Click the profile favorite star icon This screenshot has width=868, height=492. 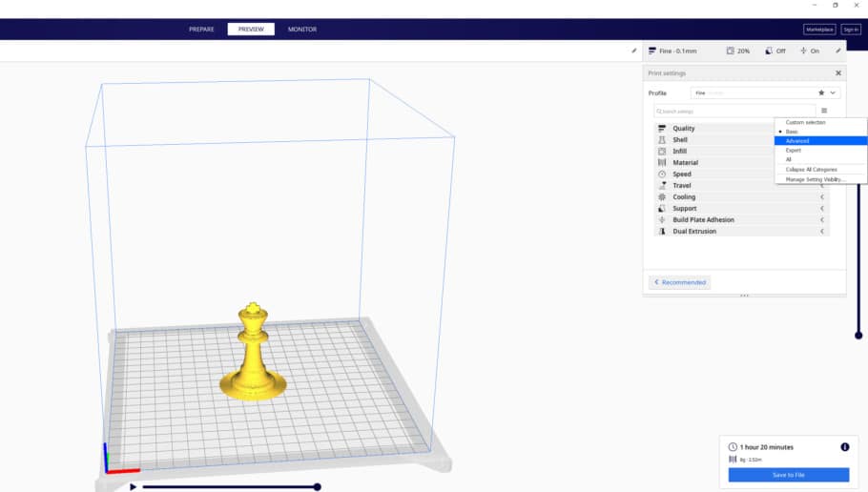tap(821, 93)
